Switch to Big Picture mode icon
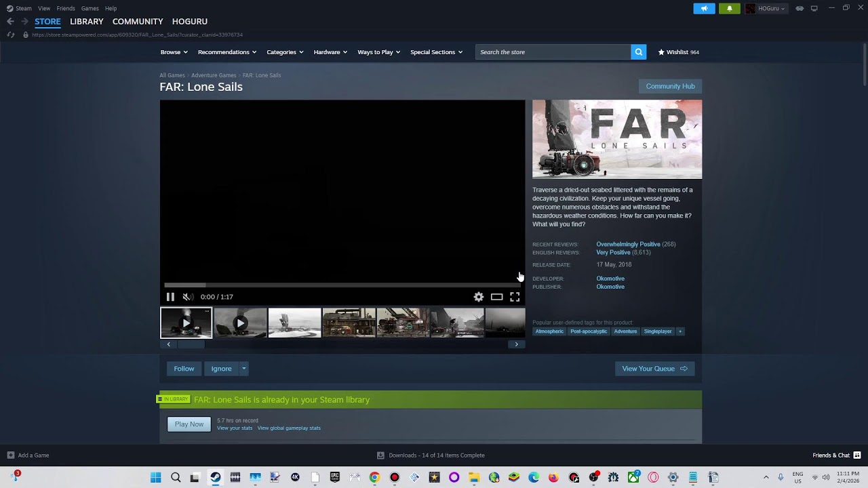This screenshot has width=868, height=488. pos(814,8)
